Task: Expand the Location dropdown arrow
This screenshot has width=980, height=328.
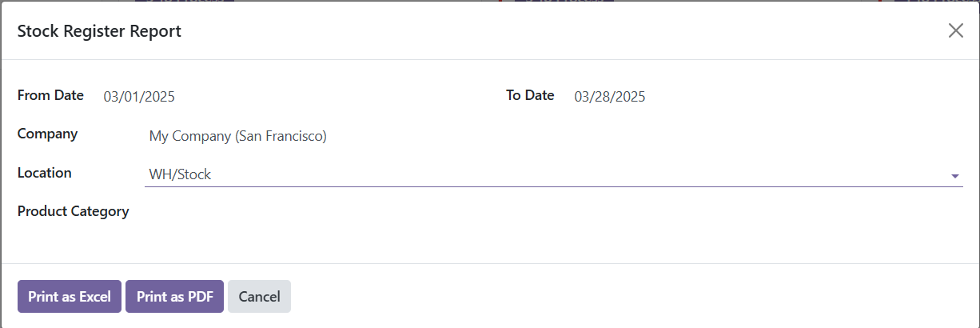Action: (x=954, y=176)
